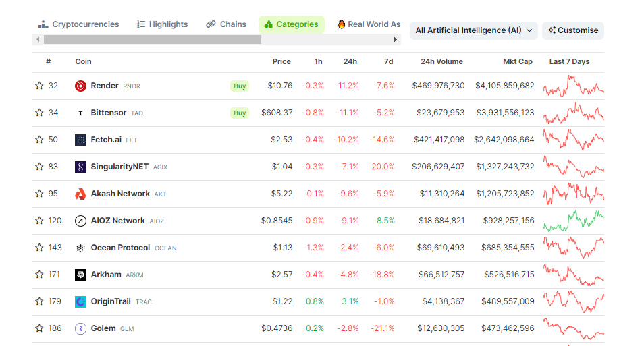644x346 pixels.
Task: Open the Render 7-day sparkline chart
Action: pyautogui.click(x=573, y=86)
